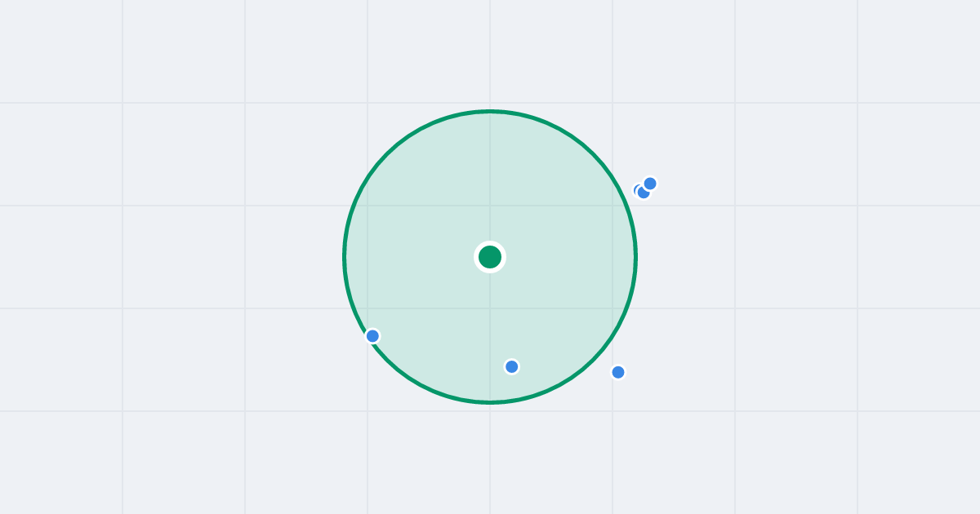Image resolution: width=980 pixels, height=514 pixels.
Task: Click the leftmost point of the green circle outline
Action: click(x=345, y=257)
